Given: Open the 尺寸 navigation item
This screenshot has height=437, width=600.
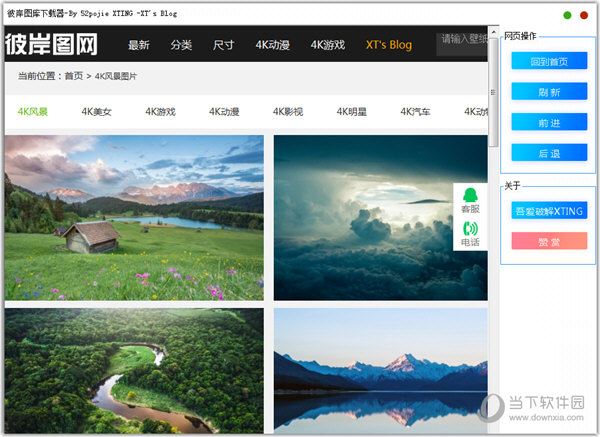Looking at the screenshot, I should tap(223, 45).
